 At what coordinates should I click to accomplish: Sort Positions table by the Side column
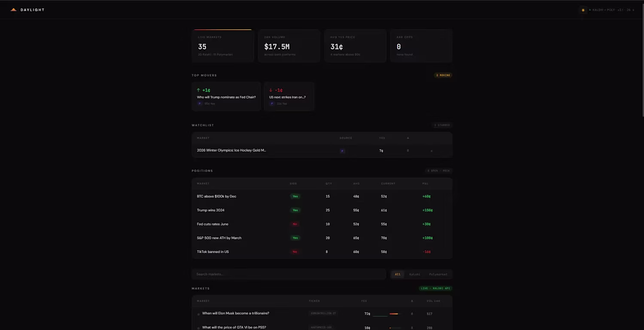tap(293, 183)
